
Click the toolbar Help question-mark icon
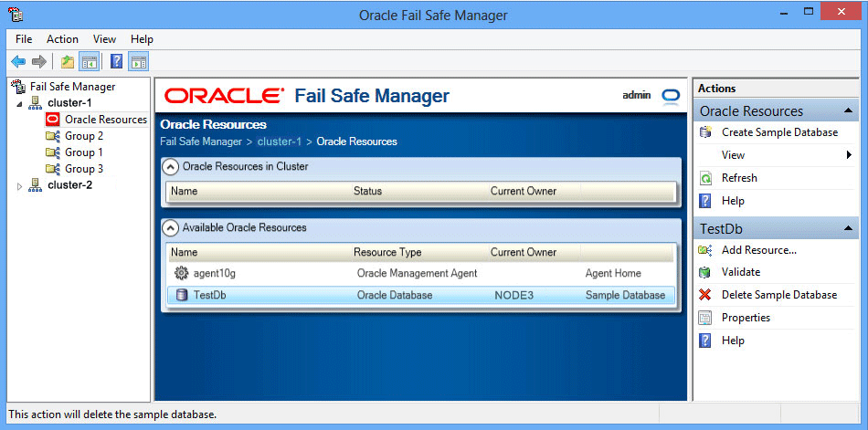click(116, 61)
